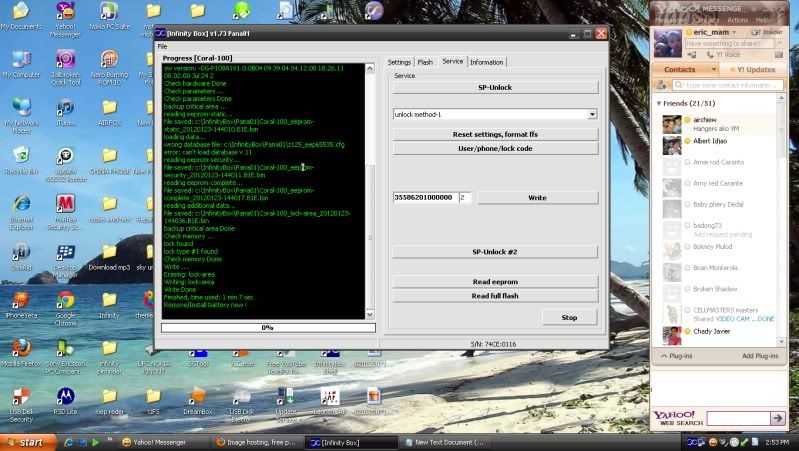The height and width of the screenshot is (451, 799).
Task: Switch to Flash tab
Action: 425,62
